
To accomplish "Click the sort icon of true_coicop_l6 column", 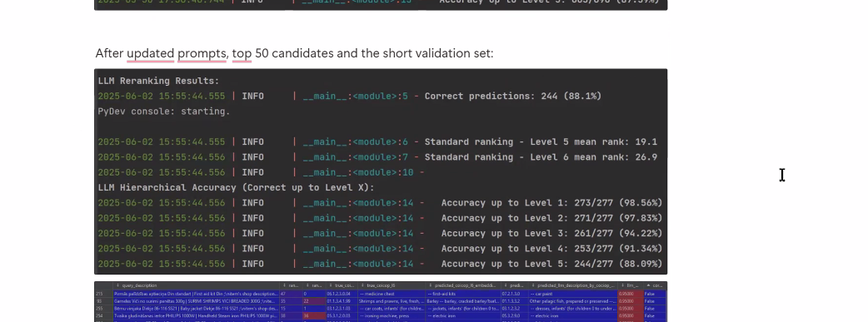I will click(363, 285).
